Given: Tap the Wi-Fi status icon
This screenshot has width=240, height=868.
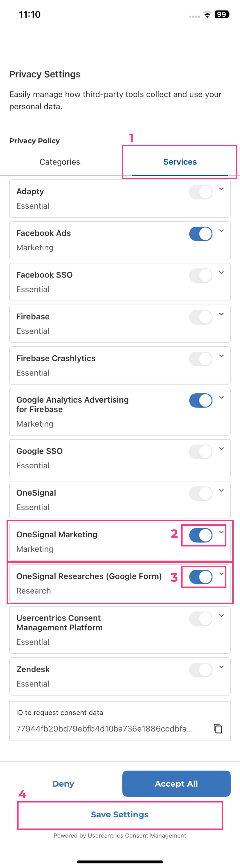Looking at the screenshot, I should (x=207, y=14).
